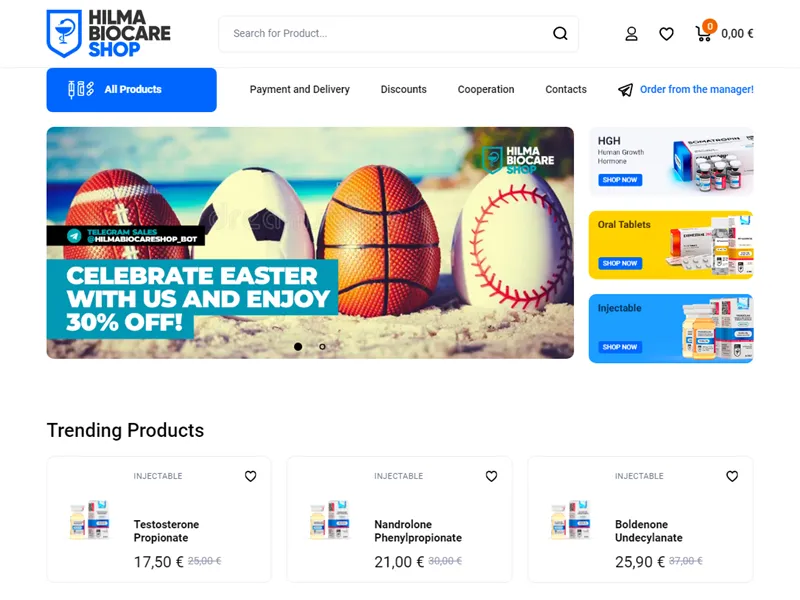
Task: Click the search magnifier icon
Action: click(x=560, y=34)
